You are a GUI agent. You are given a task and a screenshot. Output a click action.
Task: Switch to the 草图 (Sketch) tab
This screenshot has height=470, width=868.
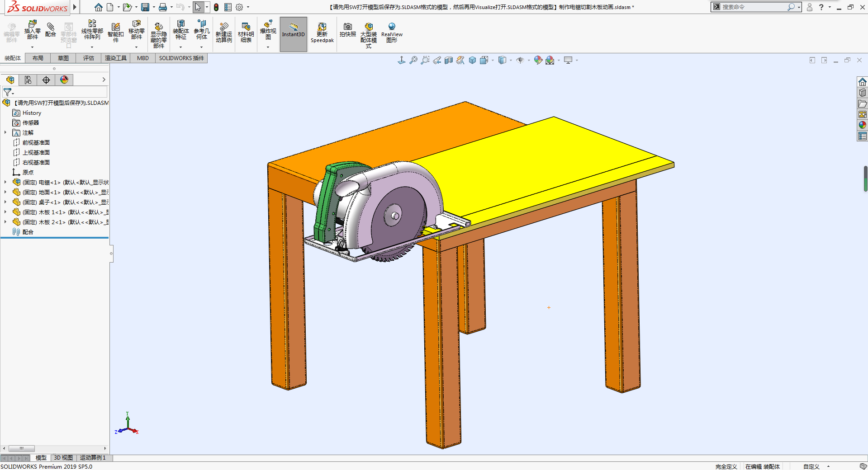(63, 58)
